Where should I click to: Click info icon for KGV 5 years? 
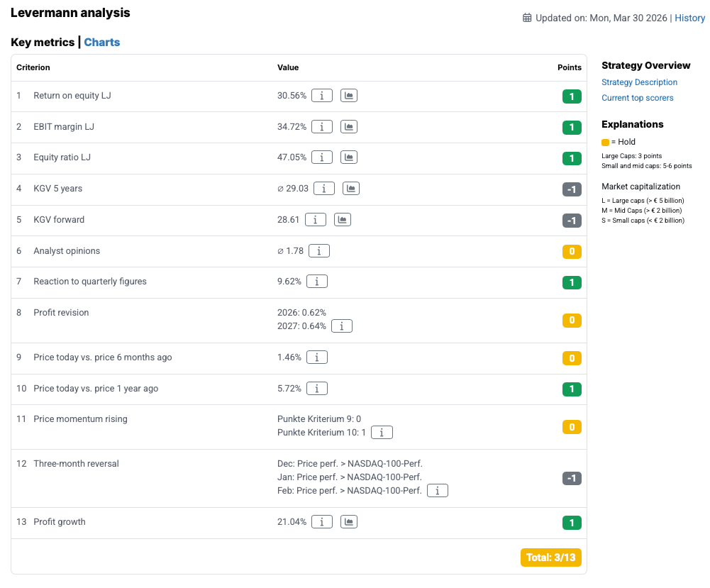(x=324, y=189)
